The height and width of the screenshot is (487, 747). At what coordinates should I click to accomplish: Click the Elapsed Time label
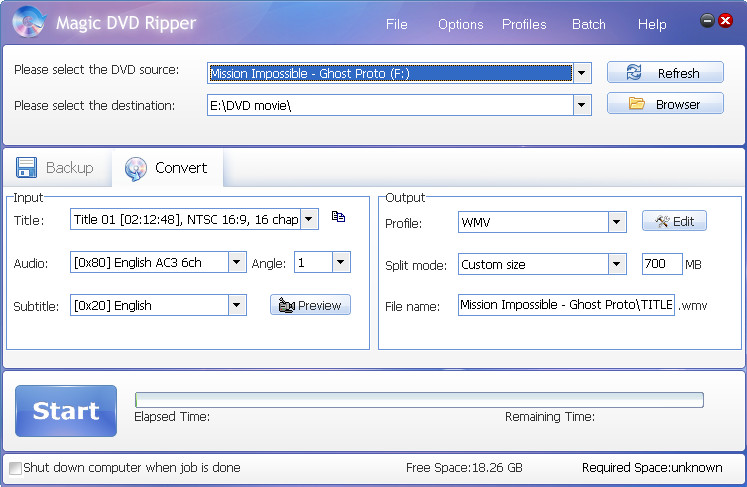point(172,417)
